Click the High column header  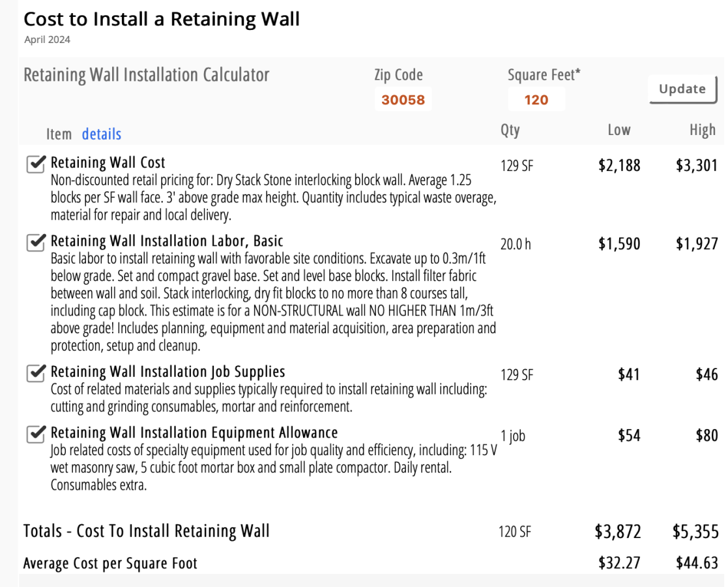click(702, 130)
